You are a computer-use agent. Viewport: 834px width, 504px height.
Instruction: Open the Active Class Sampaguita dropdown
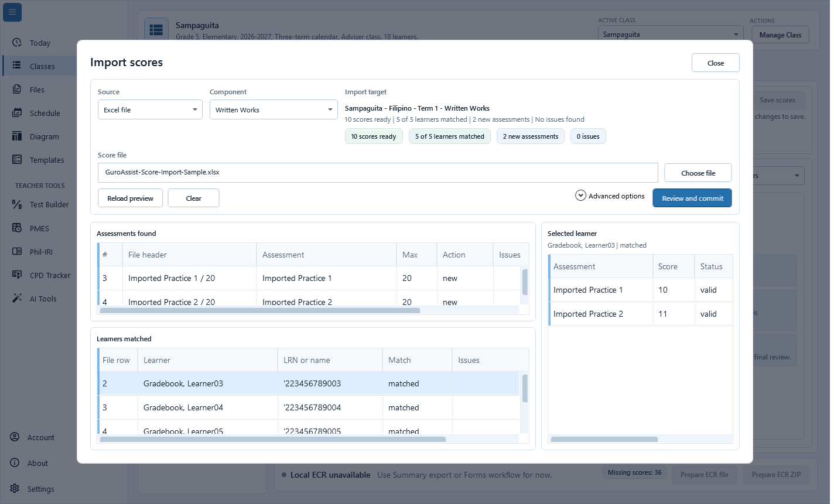tap(671, 35)
